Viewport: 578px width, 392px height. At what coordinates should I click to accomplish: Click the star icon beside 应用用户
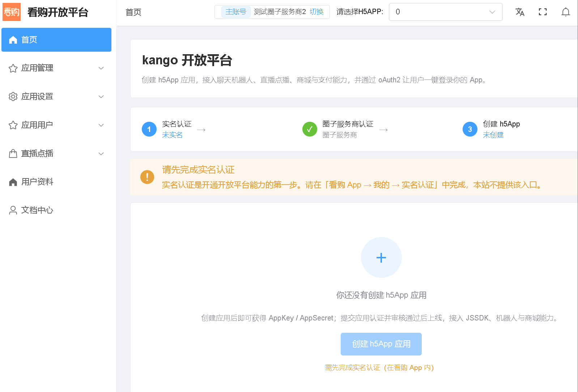tap(13, 125)
